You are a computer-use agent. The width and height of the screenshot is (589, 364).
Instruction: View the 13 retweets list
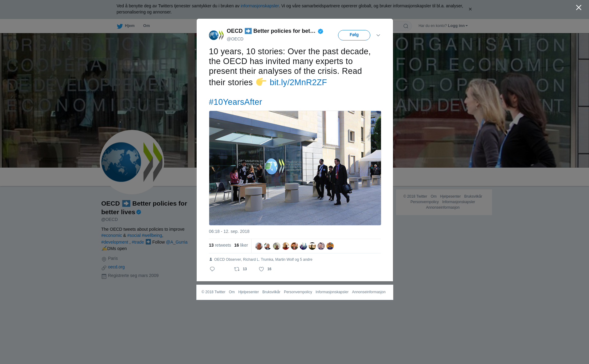(220, 245)
